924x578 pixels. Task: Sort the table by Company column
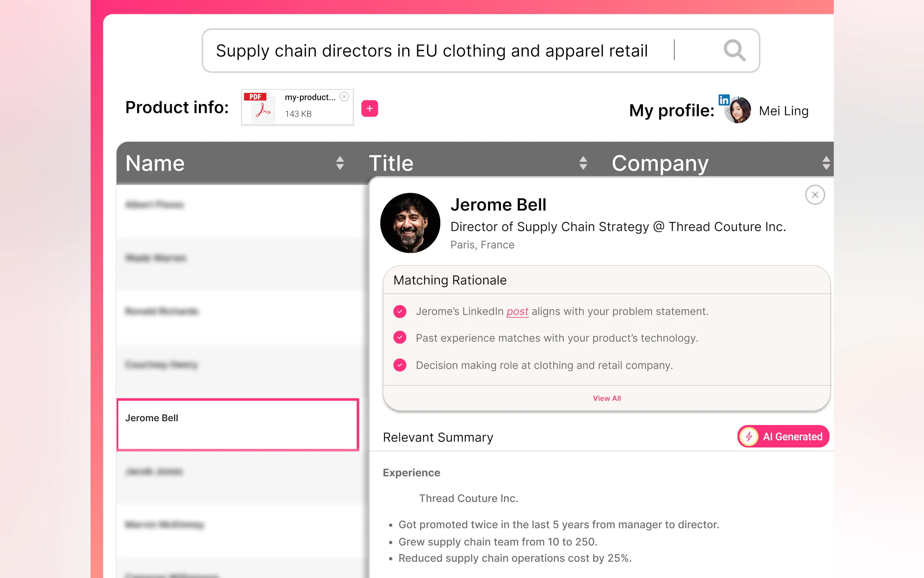point(826,163)
